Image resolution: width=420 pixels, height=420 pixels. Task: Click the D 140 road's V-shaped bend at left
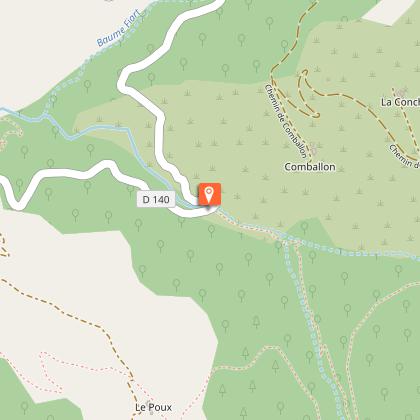(x=17, y=200)
